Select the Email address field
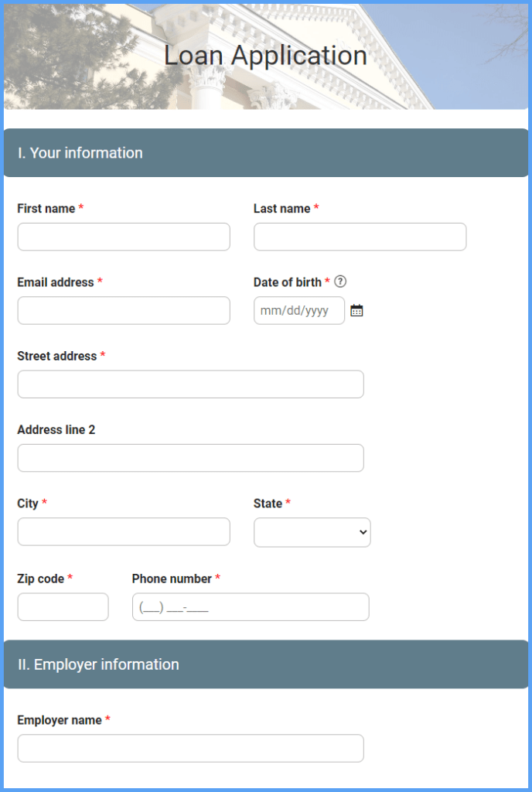 pyautogui.click(x=123, y=310)
